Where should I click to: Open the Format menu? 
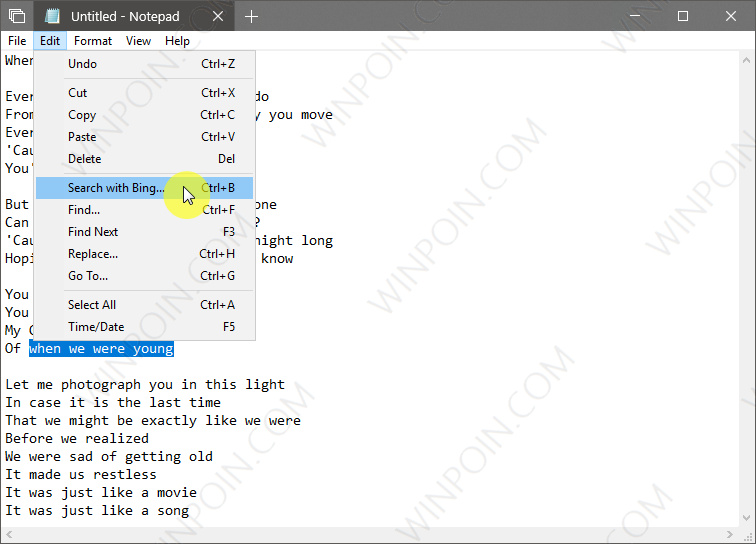point(93,41)
